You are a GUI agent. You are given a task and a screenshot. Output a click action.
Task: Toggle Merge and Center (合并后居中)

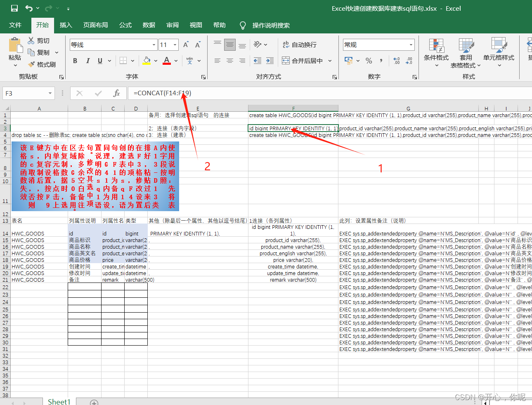click(x=303, y=61)
